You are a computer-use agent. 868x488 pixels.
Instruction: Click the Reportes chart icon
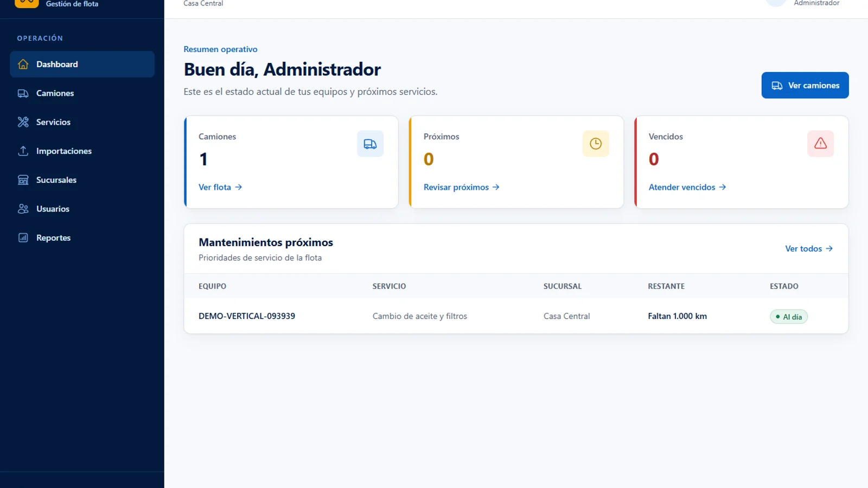(x=23, y=237)
